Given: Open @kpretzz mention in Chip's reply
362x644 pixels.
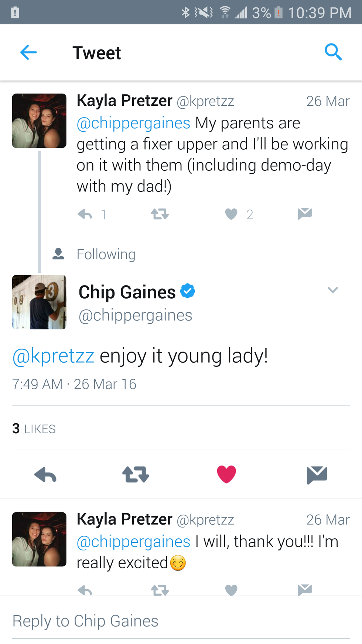Looking at the screenshot, I should tap(54, 356).
